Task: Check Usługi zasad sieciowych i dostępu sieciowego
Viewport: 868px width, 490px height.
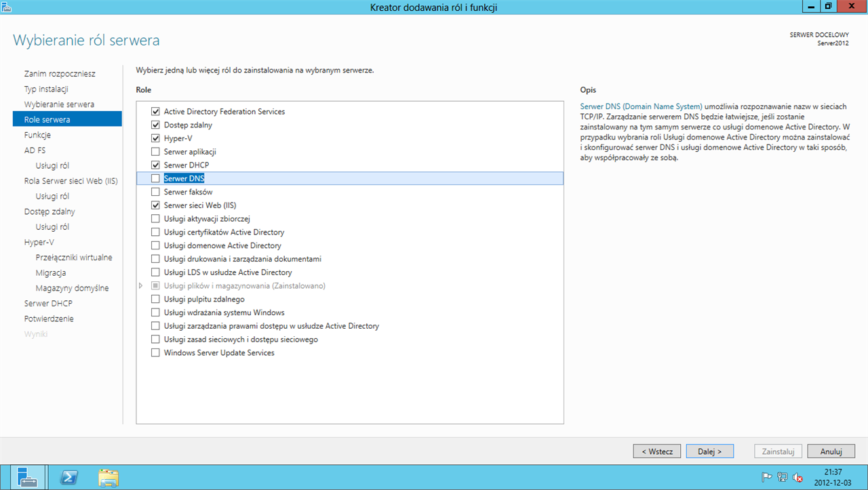Action: tap(155, 340)
